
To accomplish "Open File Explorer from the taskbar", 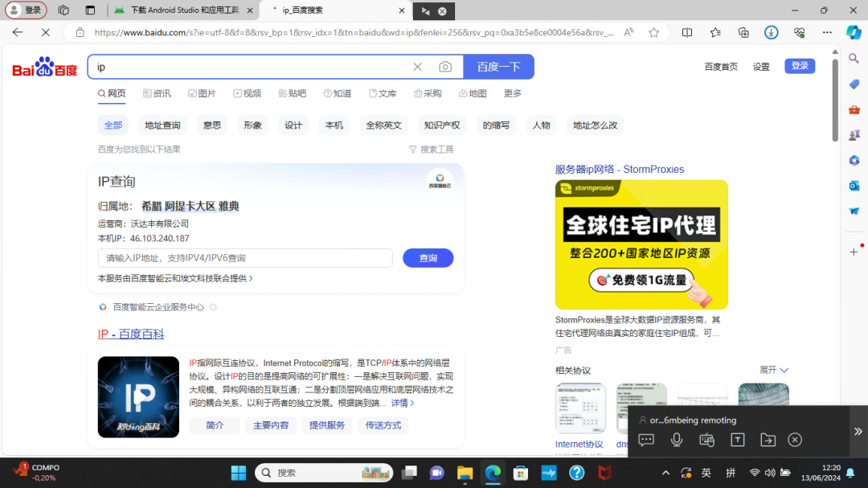I will tap(465, 473).
